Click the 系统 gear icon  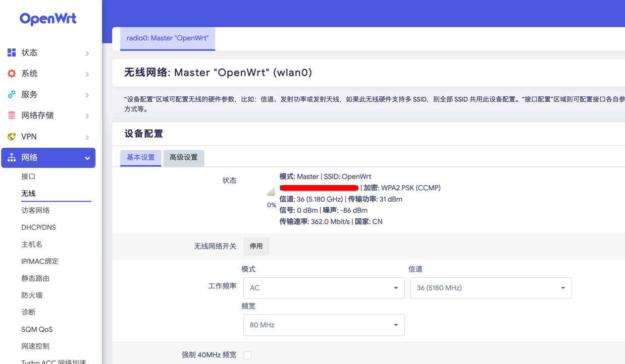tap(12, 74)
